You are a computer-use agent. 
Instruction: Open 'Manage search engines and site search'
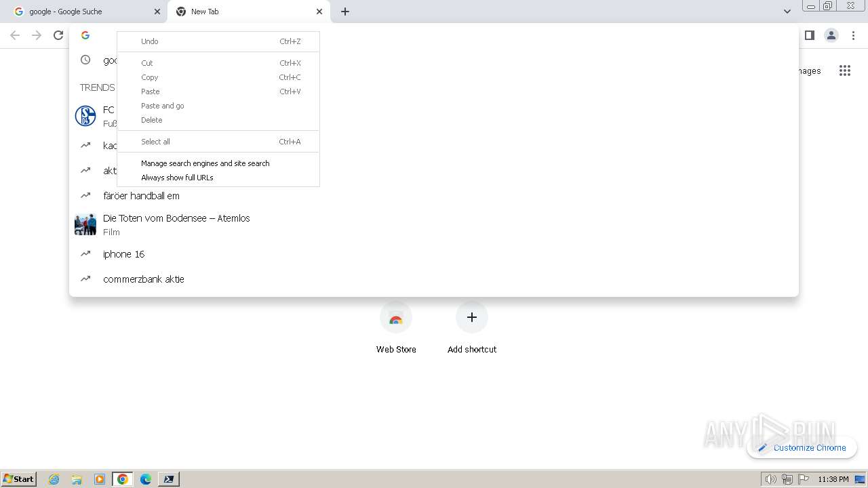point(218,163)
